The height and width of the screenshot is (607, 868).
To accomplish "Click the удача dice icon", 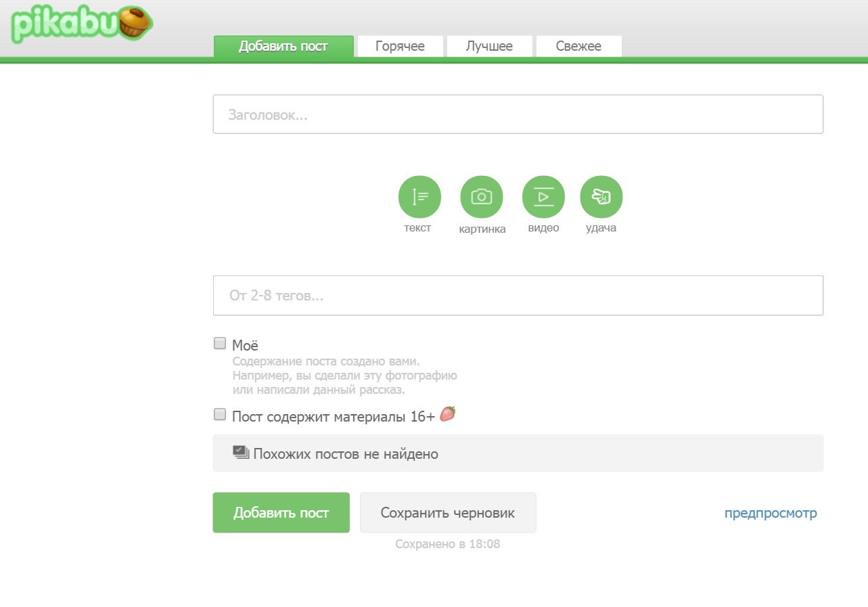I will click(601, 197).
